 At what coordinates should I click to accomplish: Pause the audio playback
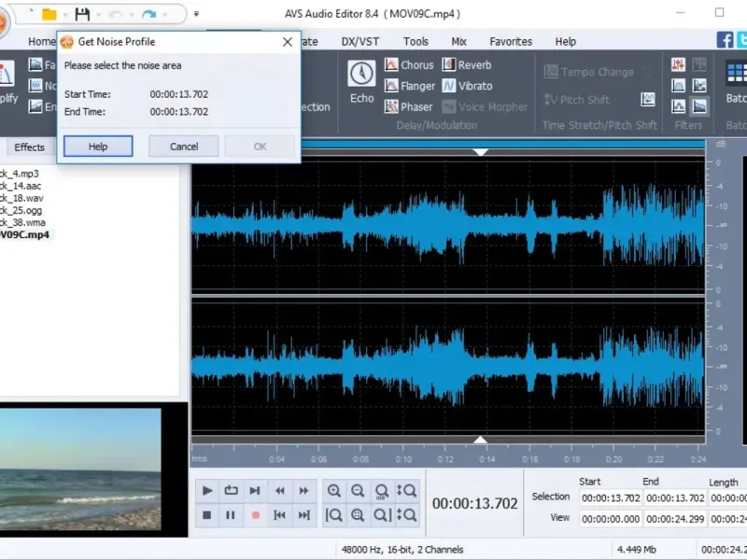click(x=231, y=514)
